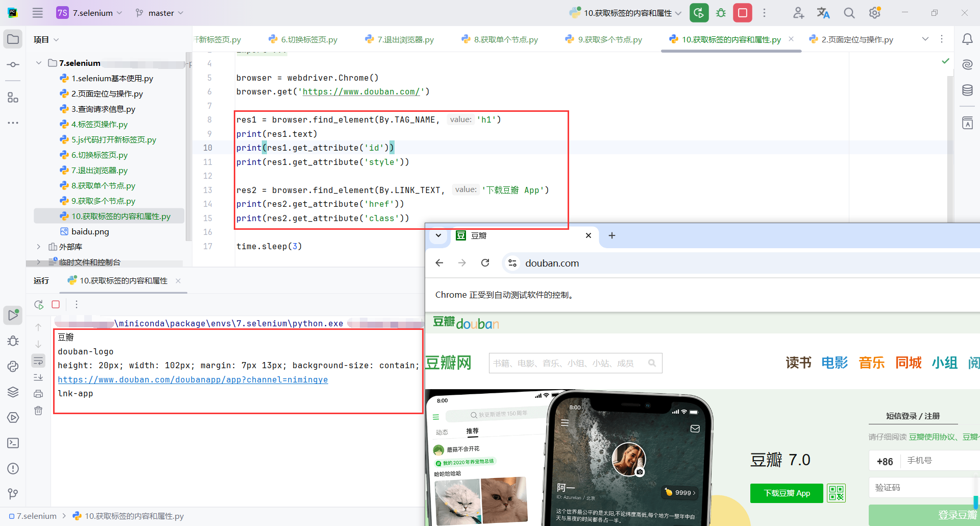Show more tool windows in left sidebar

point(13,123)
